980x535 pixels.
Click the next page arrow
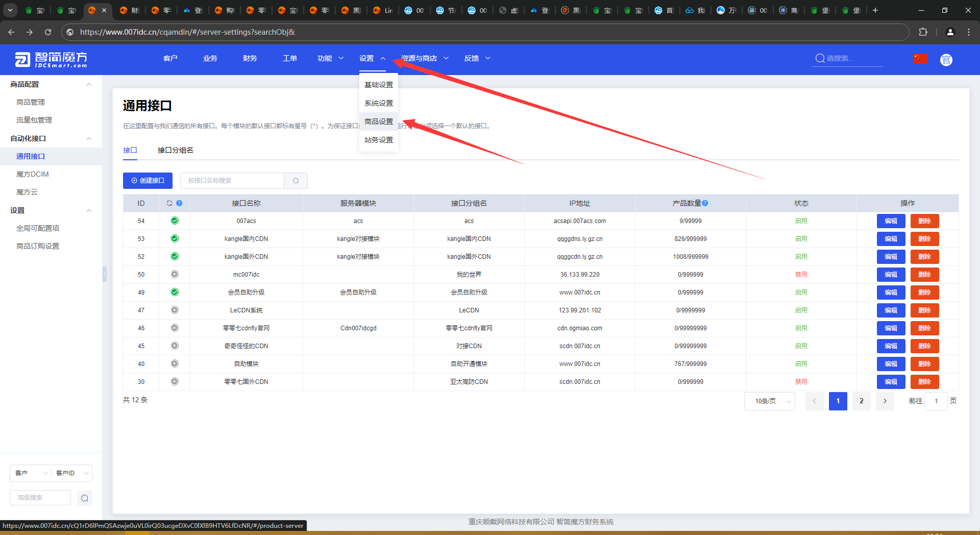(x=885, y=401)
